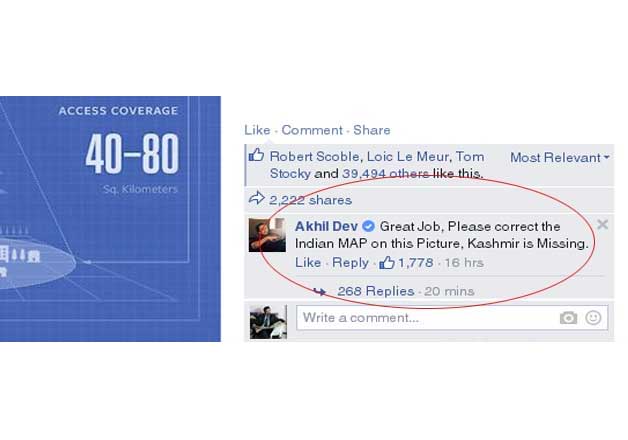Click the thumbs-up icon beside liker names
This screenshot has width=628, height=440.
pos(256,155)
